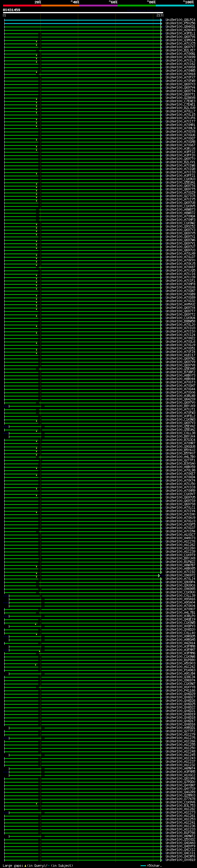Click the red 20% identity legend segment

click(x=22, y=6)
